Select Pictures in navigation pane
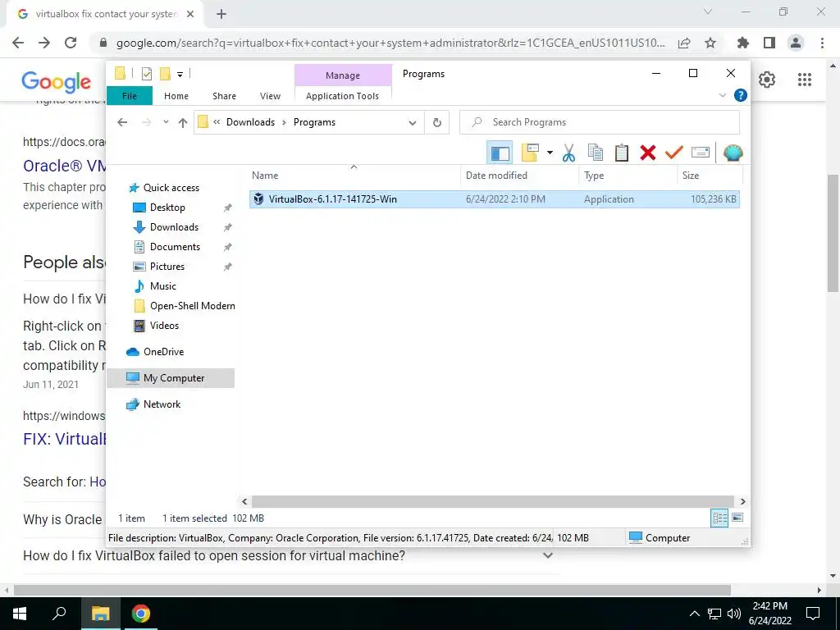 click(167, 267)
